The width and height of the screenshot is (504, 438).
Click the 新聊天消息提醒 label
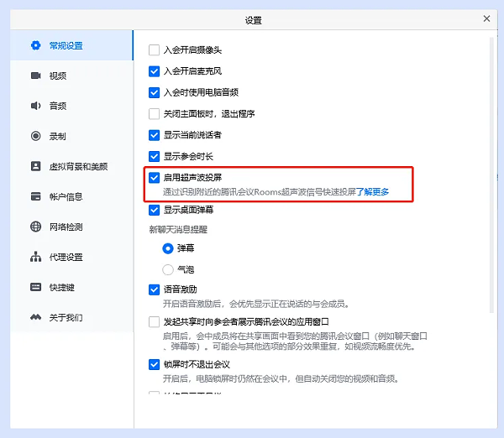[178, 230]
